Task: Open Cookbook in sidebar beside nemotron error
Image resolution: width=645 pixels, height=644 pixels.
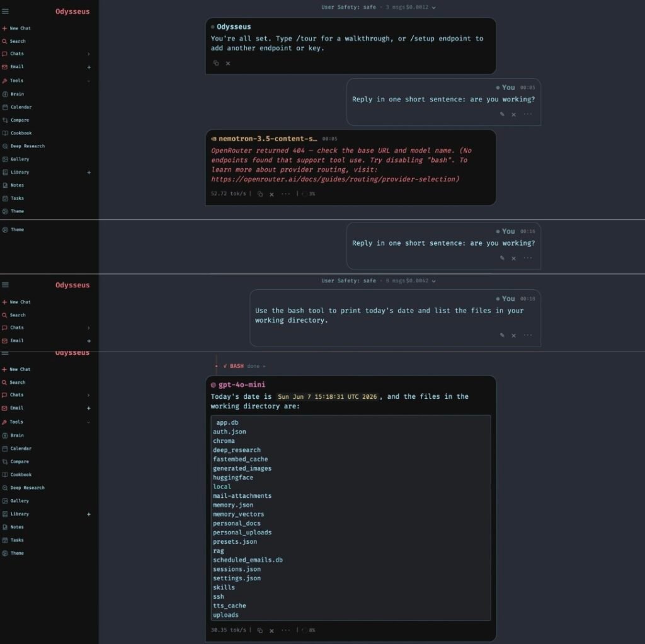Action: click(17, 133)
